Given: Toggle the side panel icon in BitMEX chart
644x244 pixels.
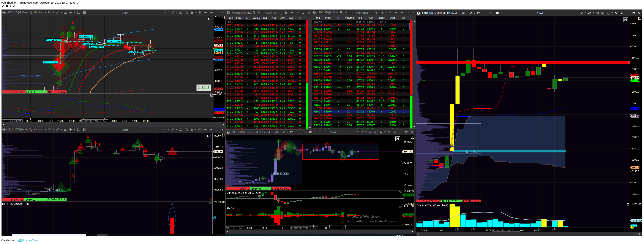Looking at the screenshot, I should 498,13.
